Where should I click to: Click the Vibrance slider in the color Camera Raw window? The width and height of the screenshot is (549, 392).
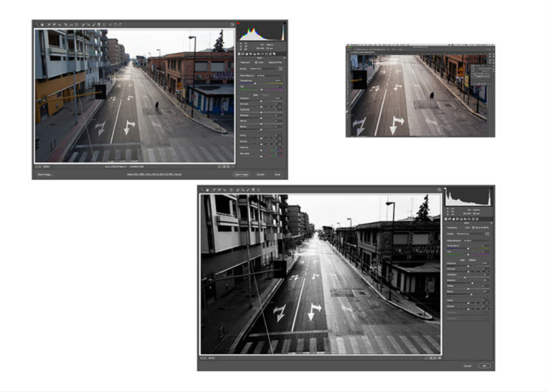coord(261,150)
